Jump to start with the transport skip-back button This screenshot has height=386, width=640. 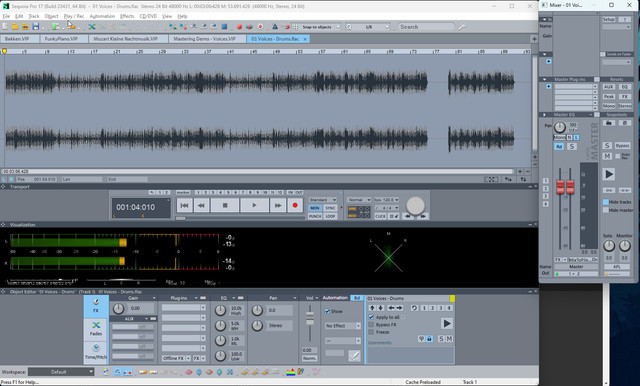pyautogui.click(x=184, y=205)
